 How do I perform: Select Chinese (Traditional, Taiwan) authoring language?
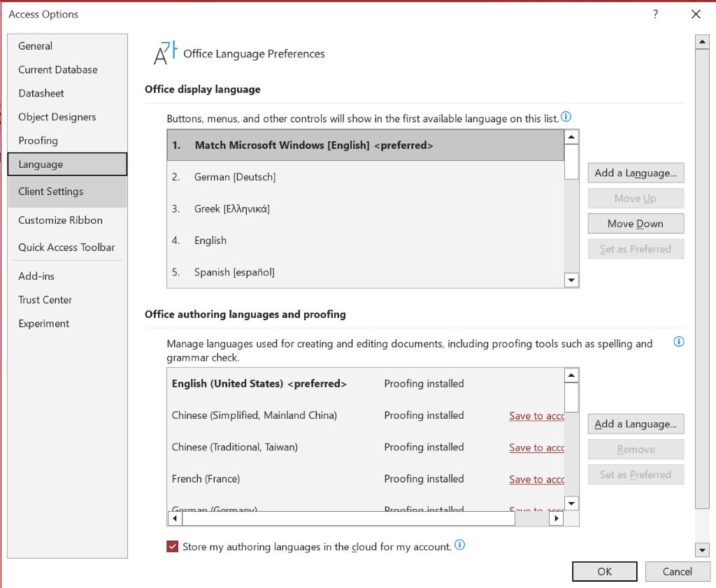pyautogui.click(x=366, y=447)
